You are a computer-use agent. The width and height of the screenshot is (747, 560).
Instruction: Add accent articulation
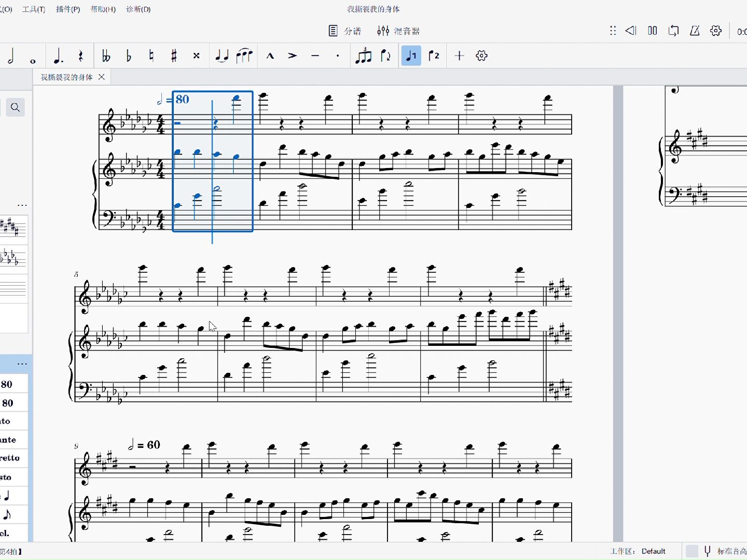(x=293, y=56)
